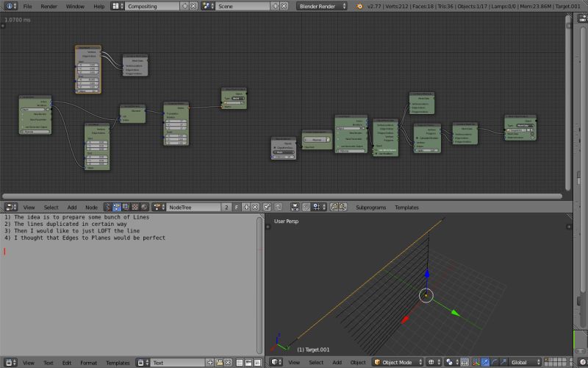Open the scene browse icon
588x368 pixels.
208,6
